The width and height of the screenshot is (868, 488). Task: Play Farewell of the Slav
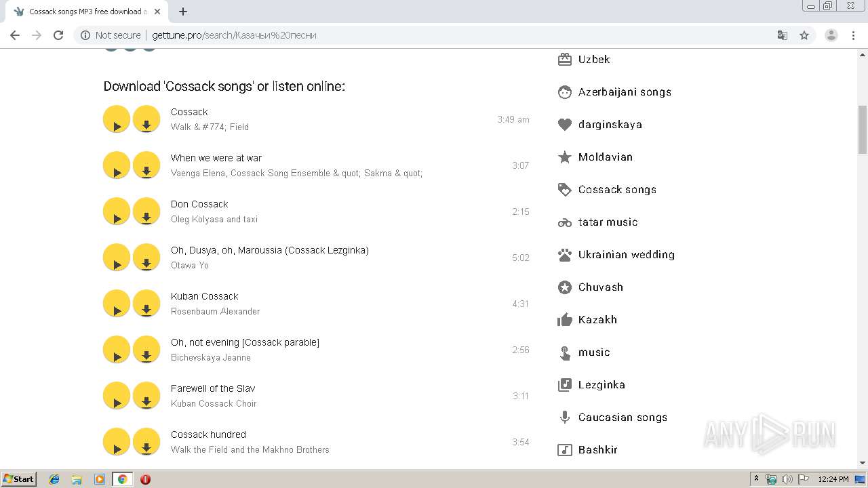point(117,396)
